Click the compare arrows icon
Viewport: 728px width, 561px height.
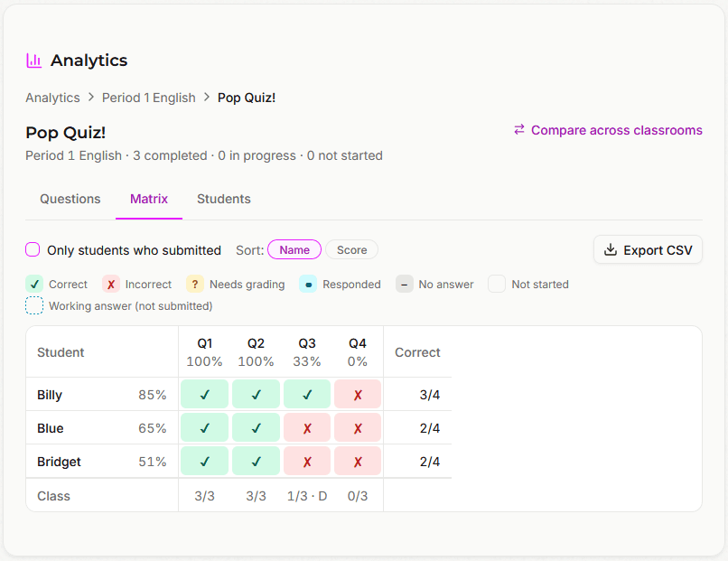tap(519, 129)
